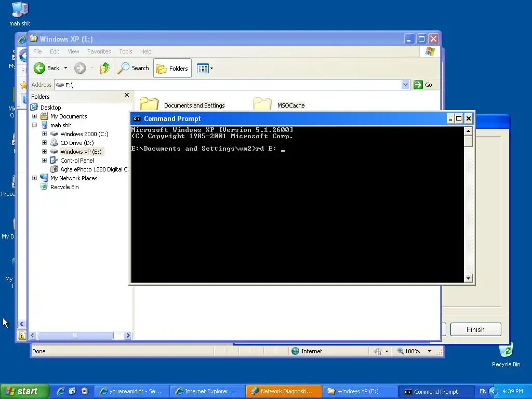This screenshot has height=399, width=532.
Task: Open Search in Explorer toolbar
Action: point(134,68)
